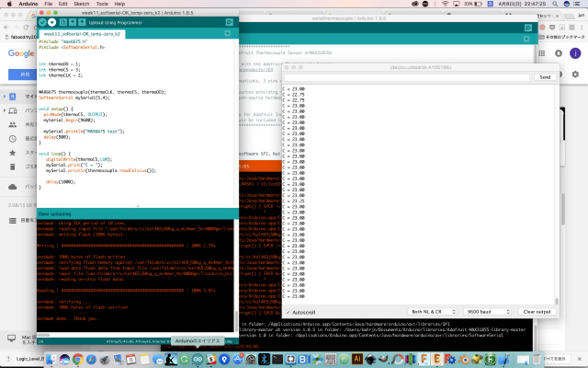Click the New sketch icon in Arduino toolbar

coord(63,22)
